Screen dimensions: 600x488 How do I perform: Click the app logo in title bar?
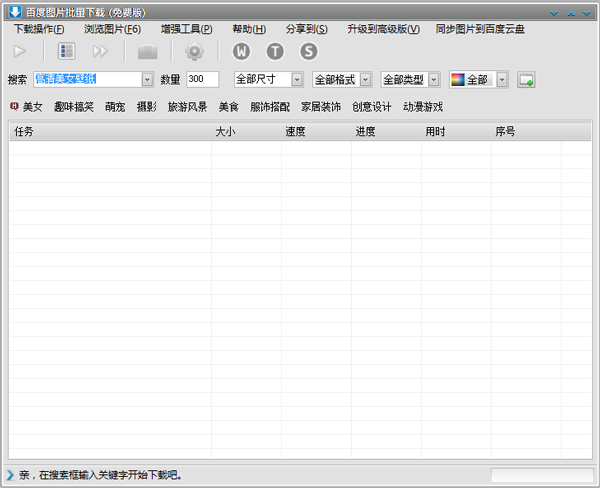coord(15,12)
